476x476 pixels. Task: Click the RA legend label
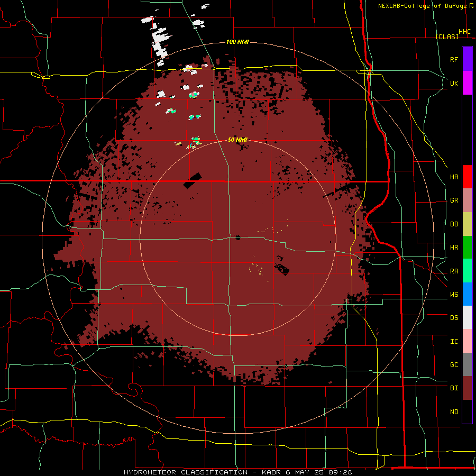(454, 271)
